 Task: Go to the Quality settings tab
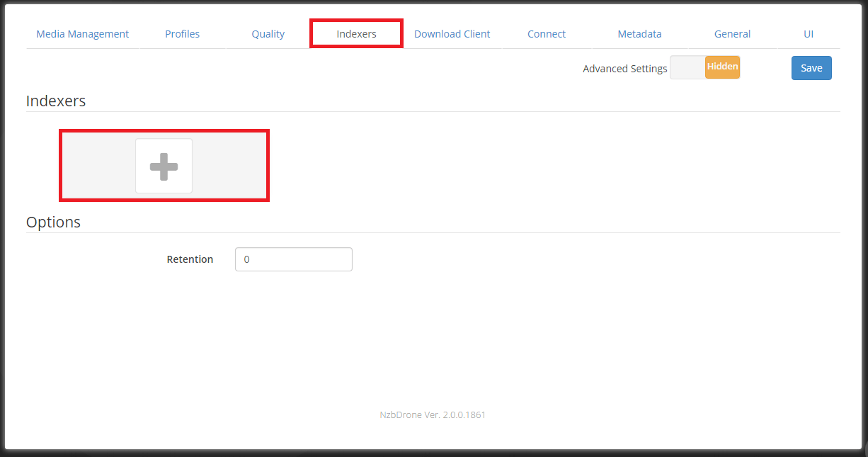point(268,34)
